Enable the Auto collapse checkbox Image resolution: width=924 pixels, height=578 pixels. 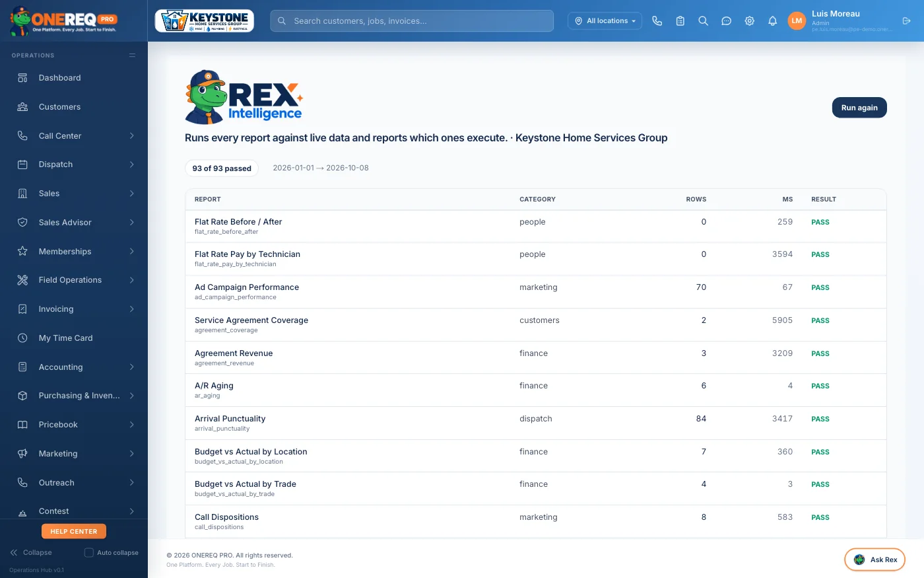coord(89,553)
